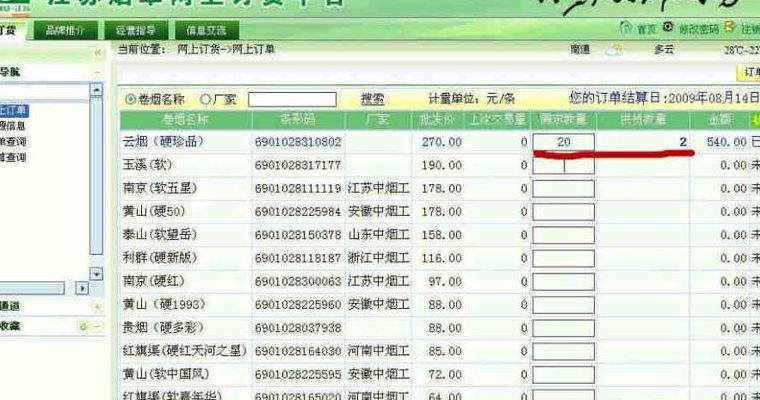Click the 搜索 search link

tap(372, 99)
